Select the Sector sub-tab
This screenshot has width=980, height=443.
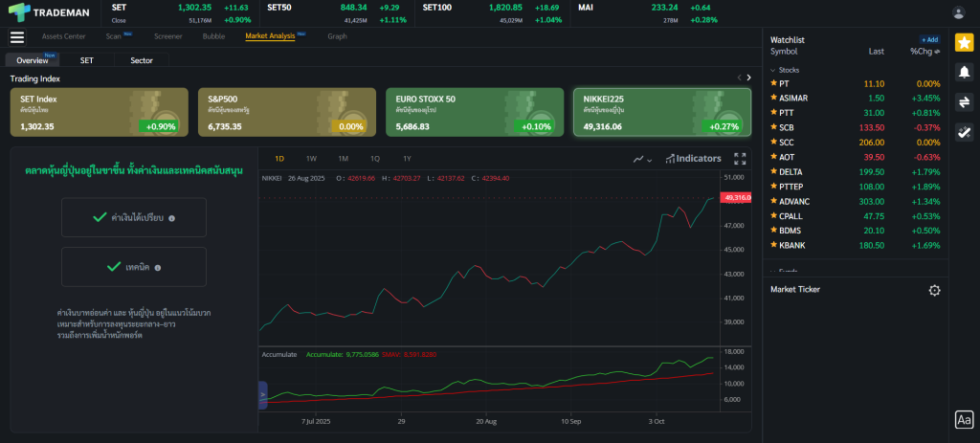point(141,60)
